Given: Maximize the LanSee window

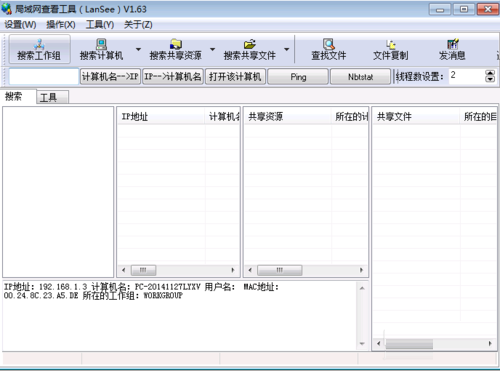Looking at the screenshot, I should tap(464, 9).
